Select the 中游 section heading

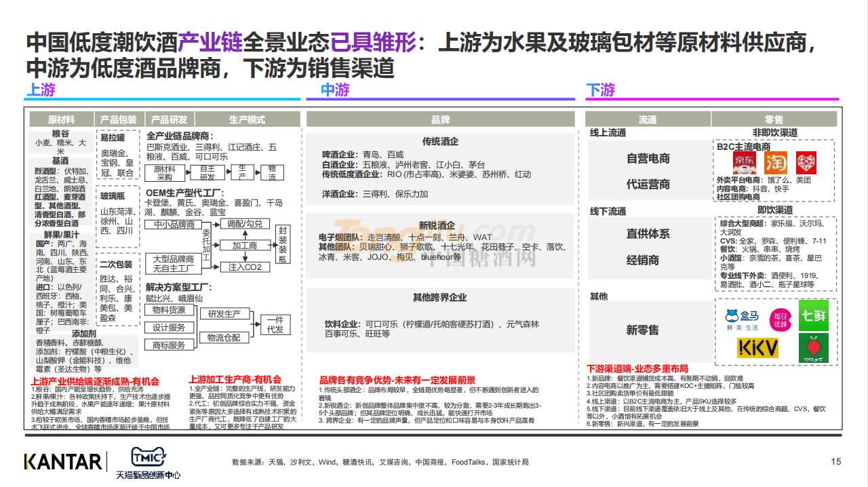335,90
